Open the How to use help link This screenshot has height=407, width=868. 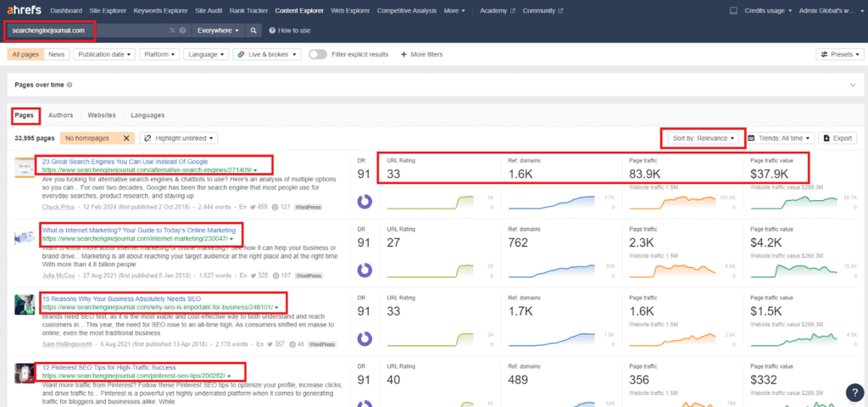click(x=290, y=31)
